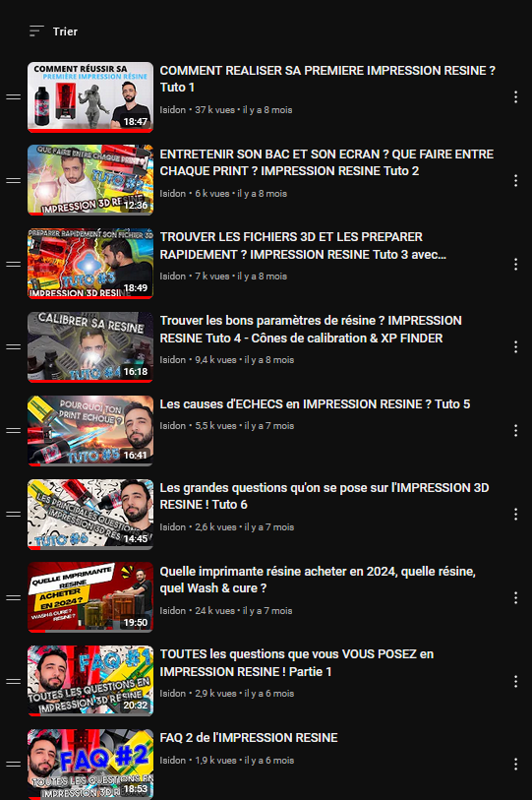Grab reorder handle of Tuto 1 video
The height and width of the screenshot is (800, 532).
pyautogui.click(x=13, y=97)
